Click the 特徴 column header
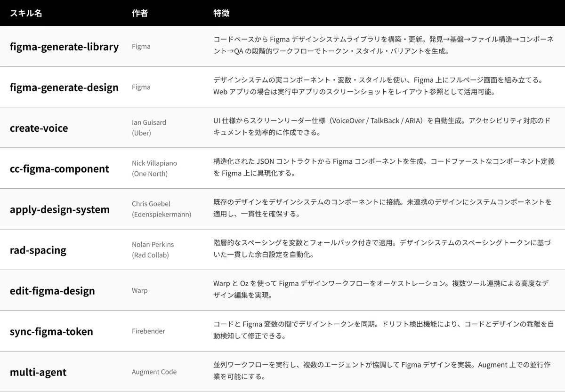565x392 pixels. (x=221, y=13)
